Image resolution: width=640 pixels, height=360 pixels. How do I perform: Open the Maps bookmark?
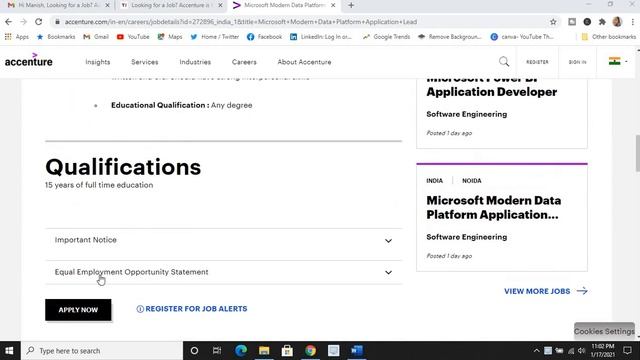(170, 37)
